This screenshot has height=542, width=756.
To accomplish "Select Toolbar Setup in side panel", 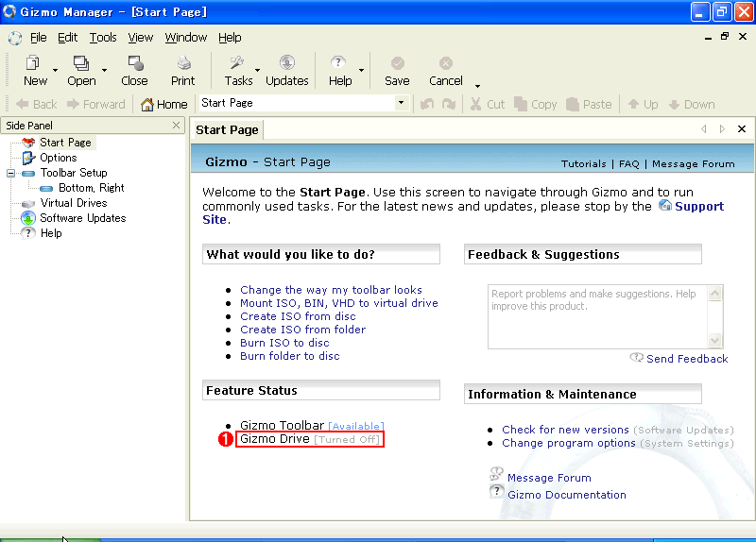I will pos(74,173).
